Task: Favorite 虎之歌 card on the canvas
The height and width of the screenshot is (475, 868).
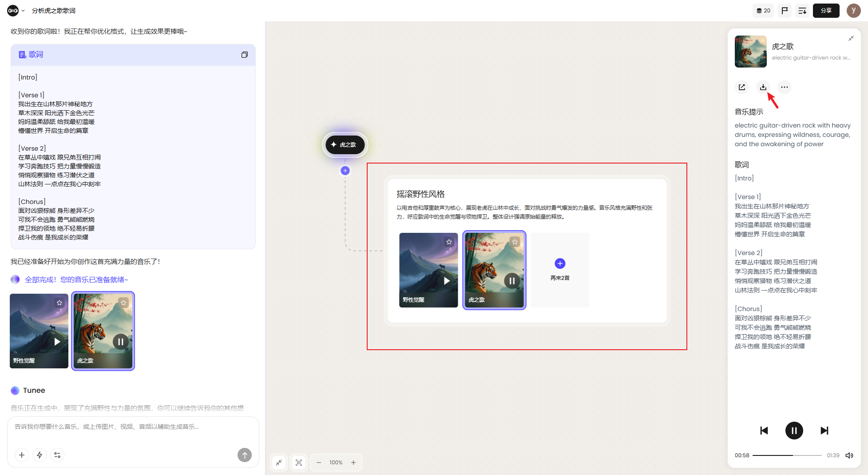Action: point(515,242)
